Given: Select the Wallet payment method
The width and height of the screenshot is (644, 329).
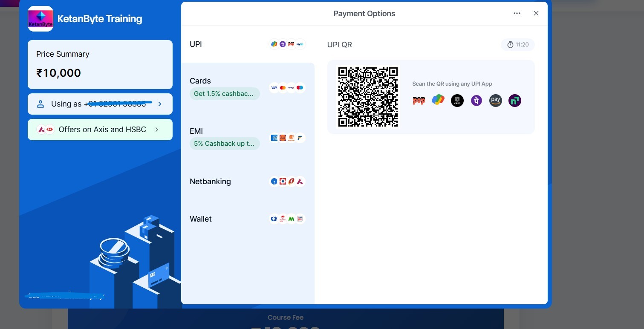Looking at the screenshot, I should coord(248,219).
